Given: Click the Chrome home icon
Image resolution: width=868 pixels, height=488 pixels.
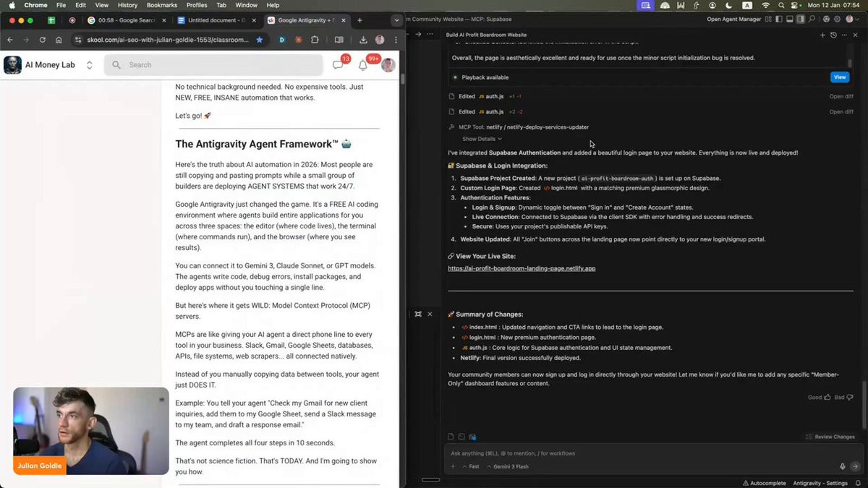Looking at the screenshot, I should pos(59,40).
